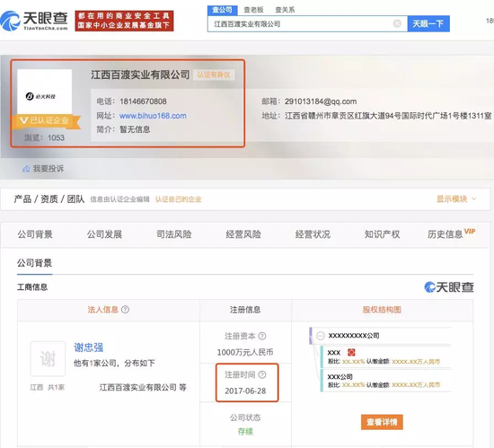Click the company logo thumbnail 必火科技
The width and height of the screenshot is (494, 448).
click(44, 92)
